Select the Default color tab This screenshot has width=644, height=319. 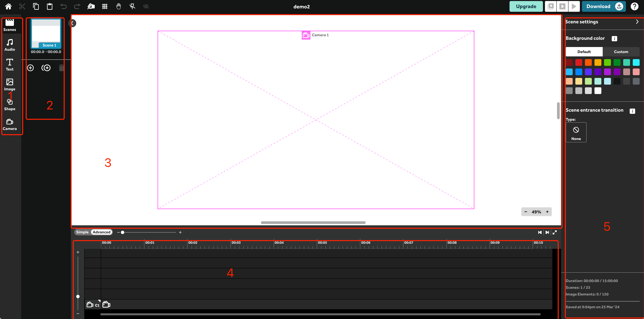tap(584, 52)
